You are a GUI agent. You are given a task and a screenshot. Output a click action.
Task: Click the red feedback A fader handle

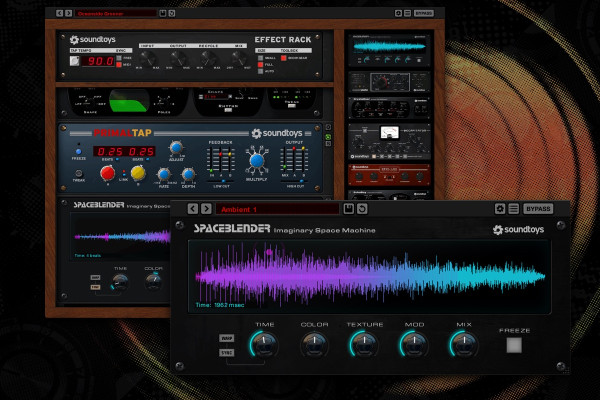[x=221, y=154]
